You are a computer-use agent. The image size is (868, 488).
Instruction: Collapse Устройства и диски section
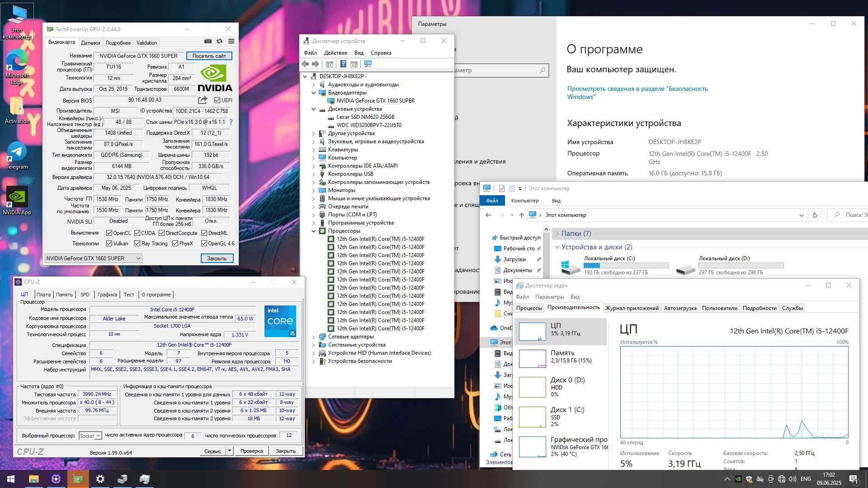click(557, 247)
